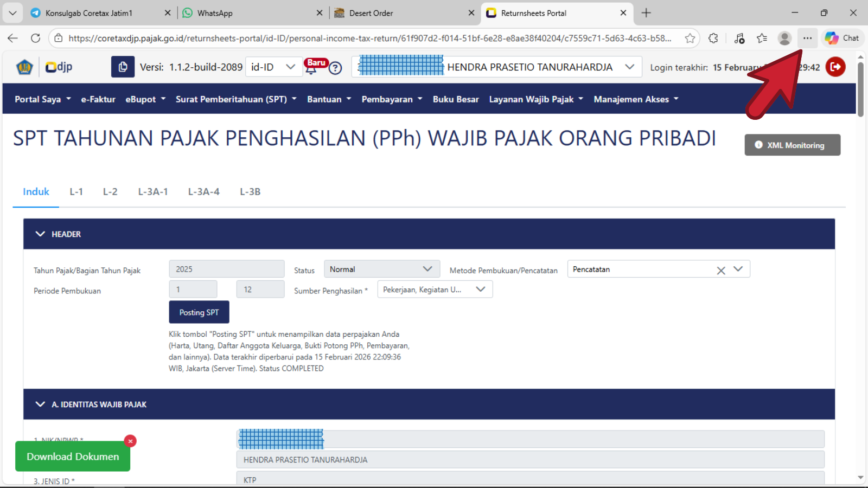Open the Status dropdown showing Normal
Image resolution: width=868 pixels, height=488 pixels.
381,269
